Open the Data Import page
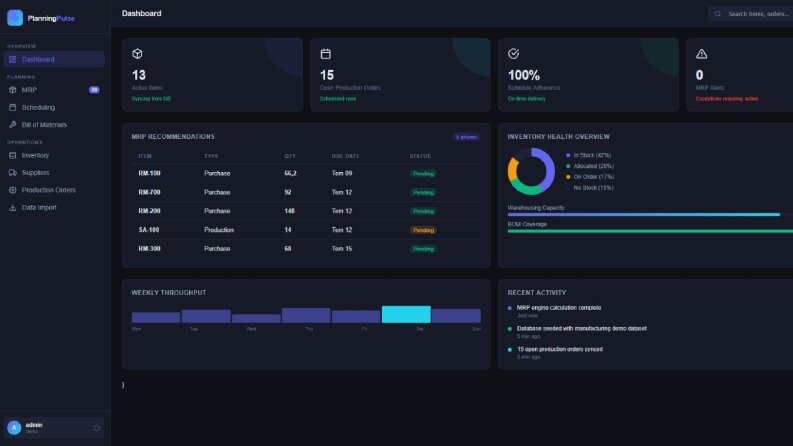Image resolution: width=793 pixels, height=446 pixels. pyautogui.click(x=54, y=207)
